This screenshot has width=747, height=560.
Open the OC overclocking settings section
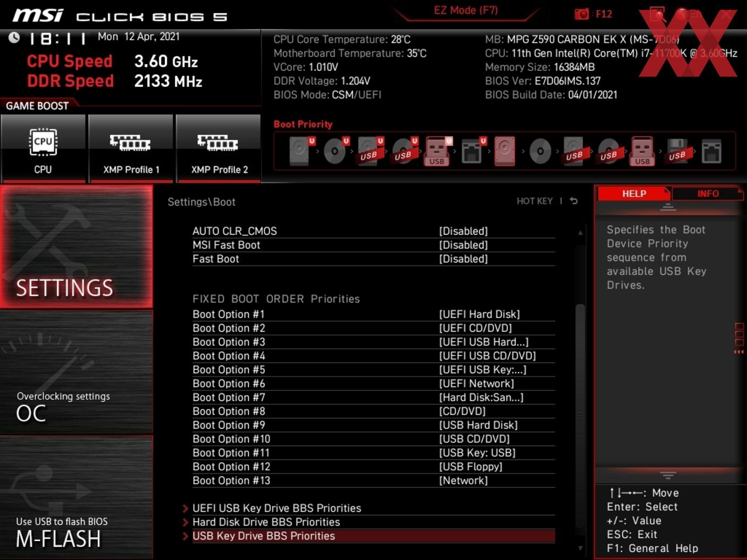(x=76, y=373)
